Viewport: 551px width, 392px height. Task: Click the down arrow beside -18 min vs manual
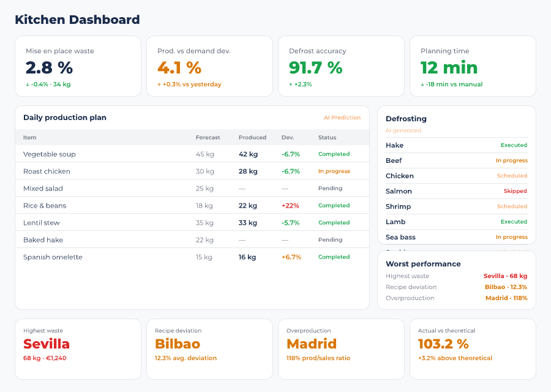pyautogui.click(x=422, y=85)
